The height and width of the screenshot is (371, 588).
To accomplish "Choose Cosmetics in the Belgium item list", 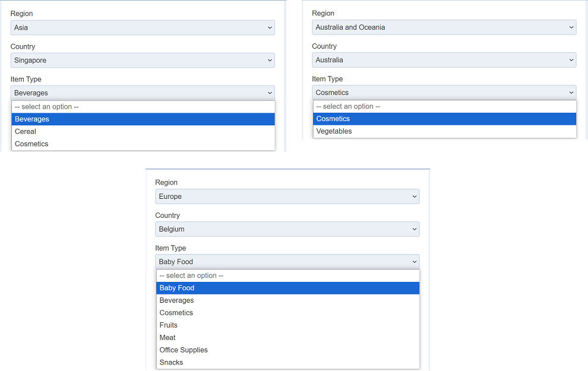I will click(x=176, y=313).
